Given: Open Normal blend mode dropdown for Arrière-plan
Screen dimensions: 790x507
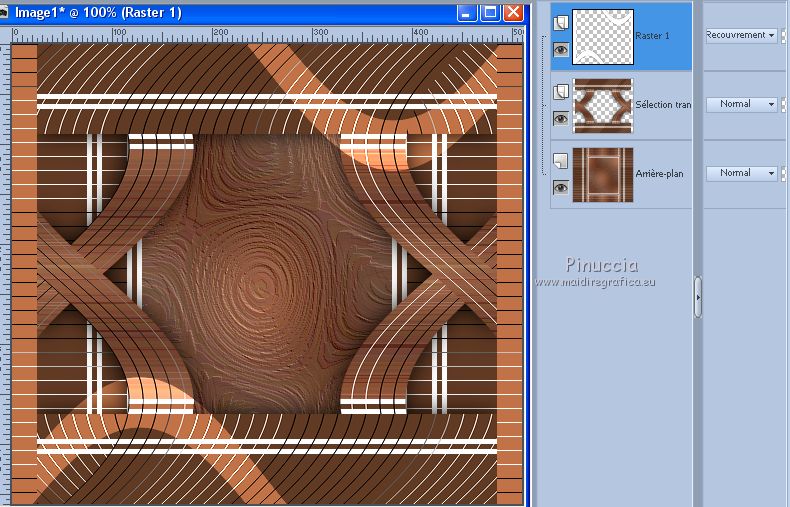Looking at the screenshot, I should (x=741, y=173).
